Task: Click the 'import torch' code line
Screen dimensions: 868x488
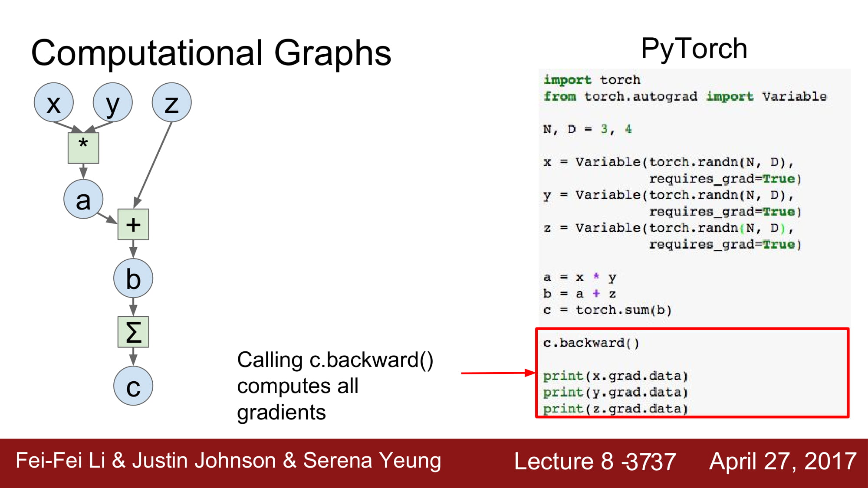Action: 592,80
